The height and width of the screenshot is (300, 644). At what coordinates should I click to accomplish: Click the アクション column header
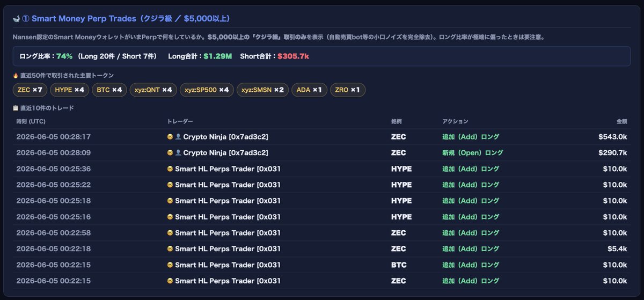[455, 122]
